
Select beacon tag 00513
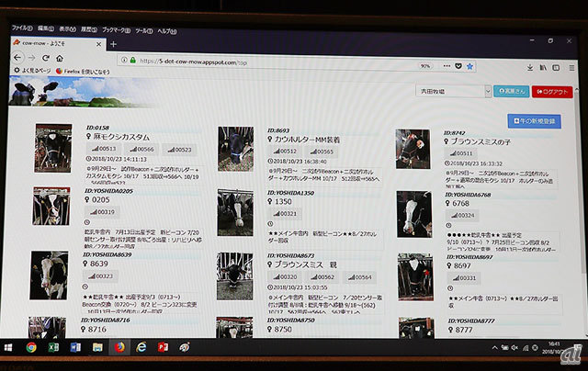coord(104,149)
